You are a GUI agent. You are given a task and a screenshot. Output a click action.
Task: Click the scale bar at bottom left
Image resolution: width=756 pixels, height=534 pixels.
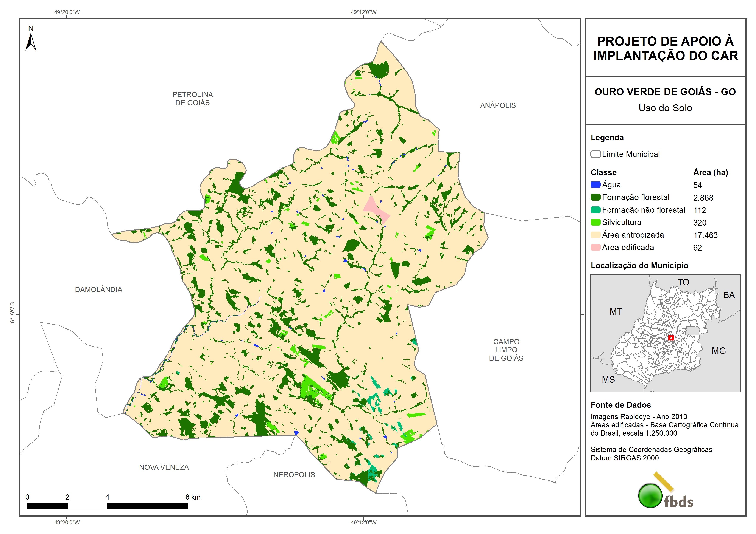(107, 506)
